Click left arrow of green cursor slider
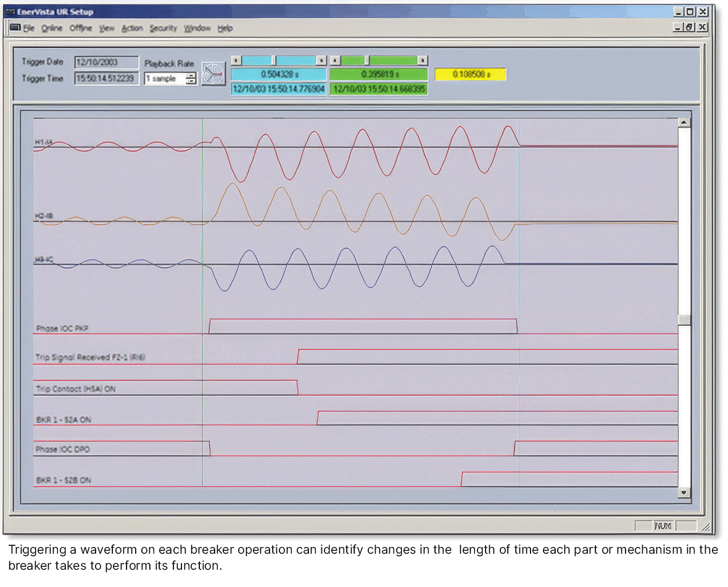 point(335,60)
